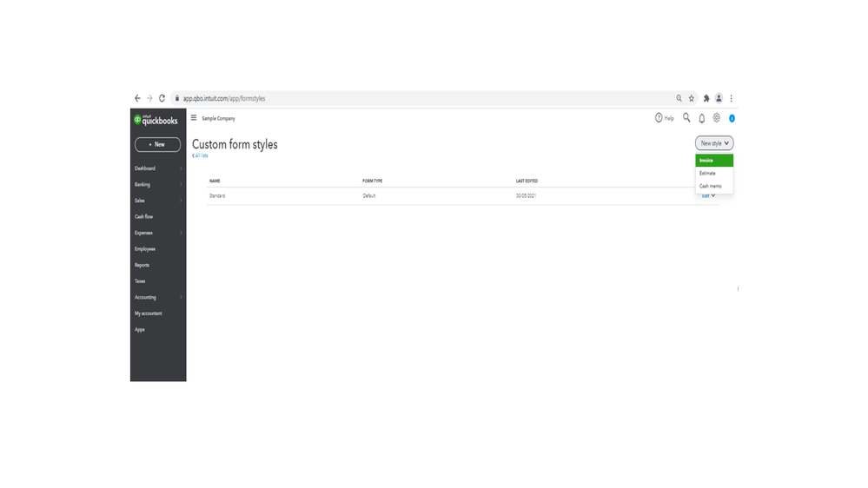The height and width of the screenshot is (488, 868).
Task: Click the QuickBooks logo
Action: pyautogui.click(x=156, y=120)
